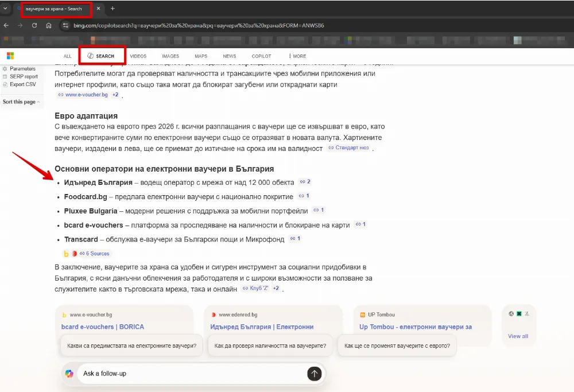The width and height of the screenshot is (574, 392).
Task: Open SERP report in the sidebar
Action: click(x=20, y=76)
